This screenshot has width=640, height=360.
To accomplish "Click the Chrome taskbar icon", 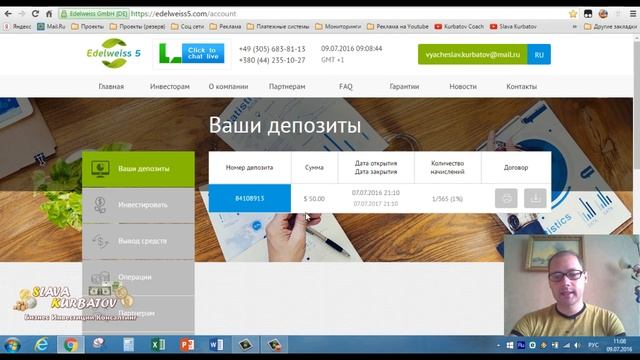I will tap(71, 345).
